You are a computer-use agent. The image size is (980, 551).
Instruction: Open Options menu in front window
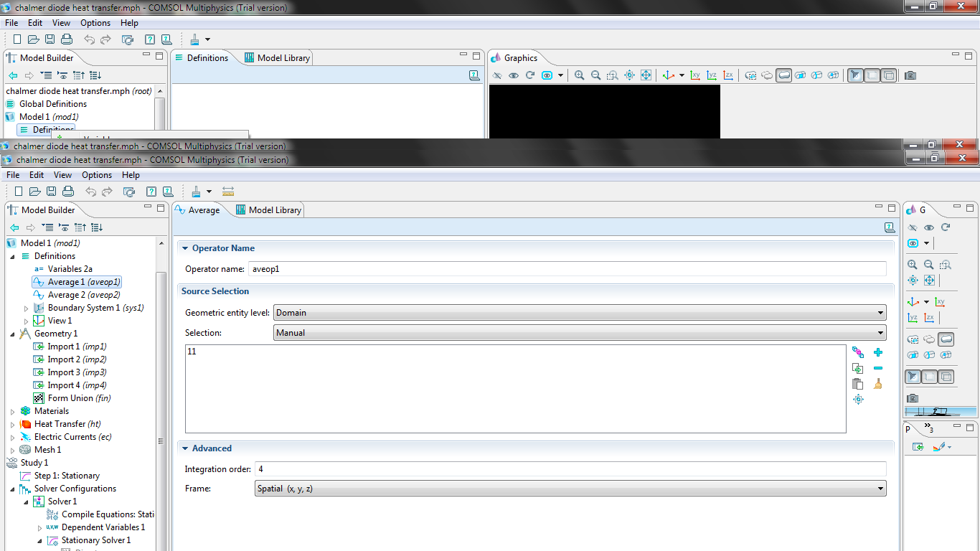[97, 175]
